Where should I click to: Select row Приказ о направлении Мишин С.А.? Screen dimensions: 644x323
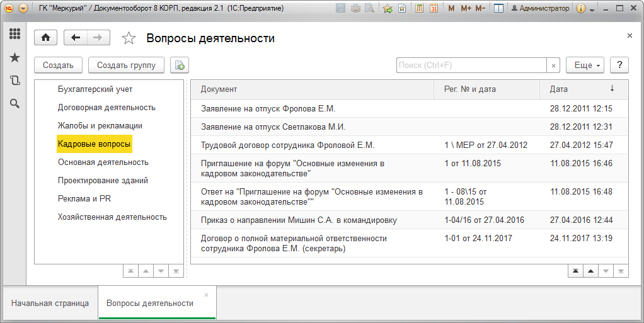pyautogui.click(x=410, y=220)
